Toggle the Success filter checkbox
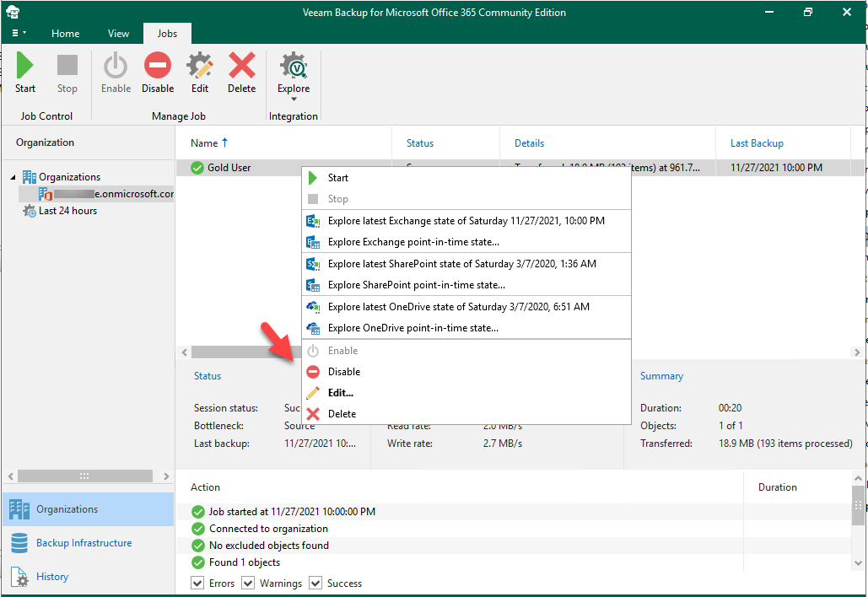This screenshot has height=597, width=868. (315, 584)
